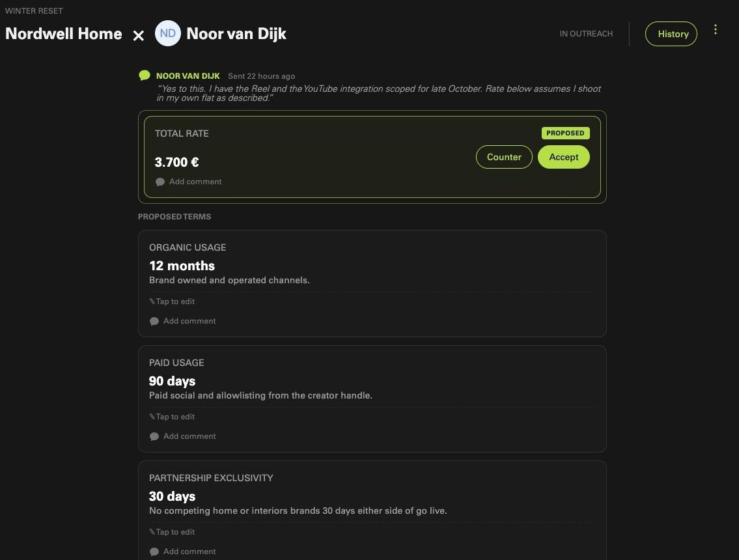This screenshot has height=560, width=739.
Task: Click the ND avatar for Noor van Dijk
Action: [168, 33]
